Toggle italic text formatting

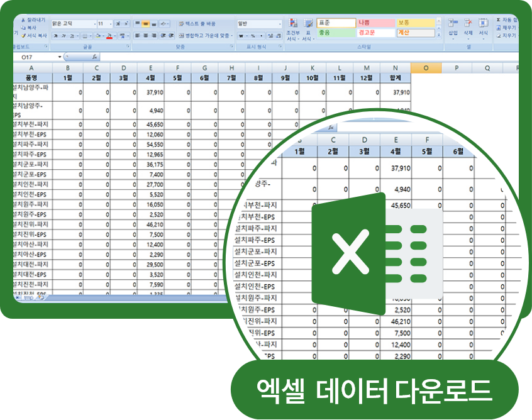(64, 36)
